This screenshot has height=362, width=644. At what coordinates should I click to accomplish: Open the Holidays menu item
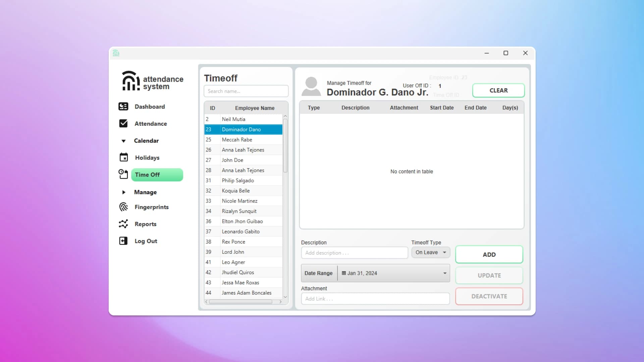point(147,158)
